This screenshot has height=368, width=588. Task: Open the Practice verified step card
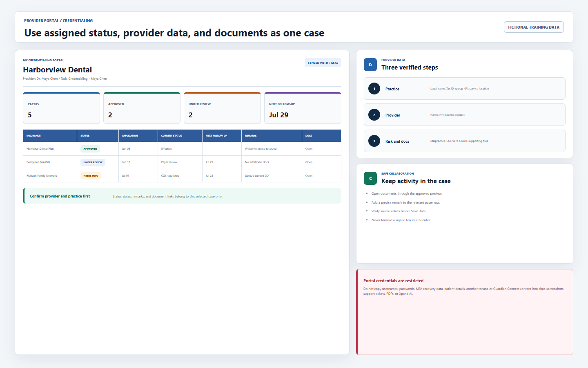465,89
